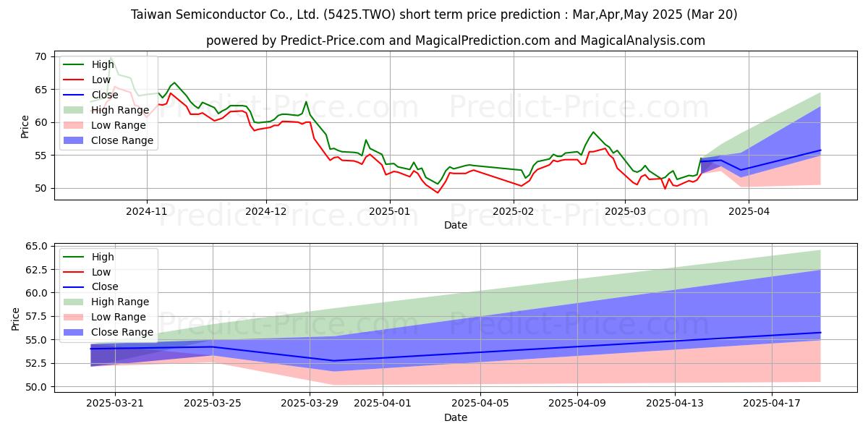868x434 pixels.
Task: Click the Close legend entry in top chart
Action: pyautogui.click(x=90, y=95)
